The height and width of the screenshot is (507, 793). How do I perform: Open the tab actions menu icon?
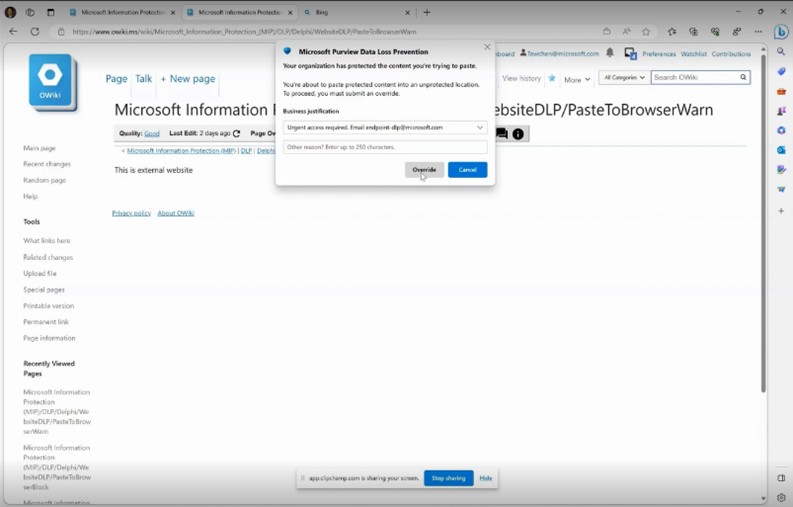(x=51, y=12)
